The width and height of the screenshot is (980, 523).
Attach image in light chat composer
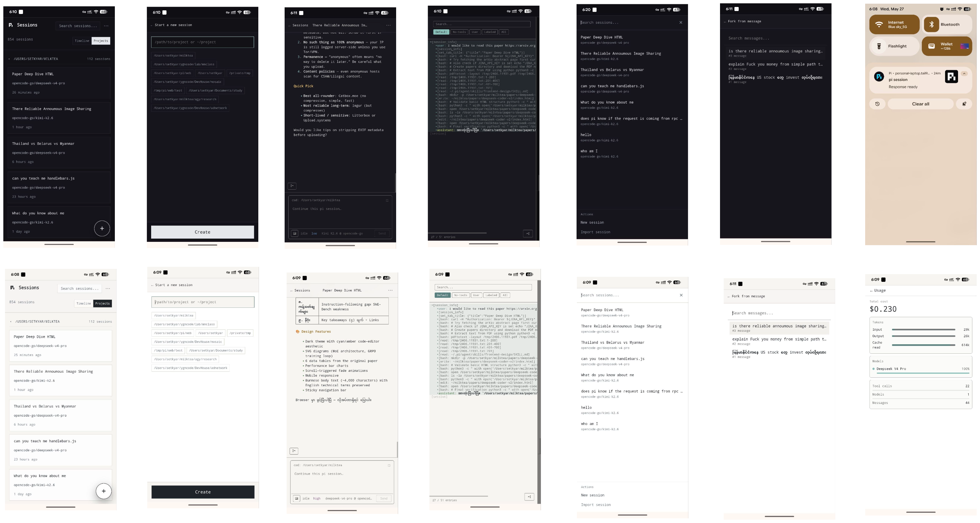296,498
